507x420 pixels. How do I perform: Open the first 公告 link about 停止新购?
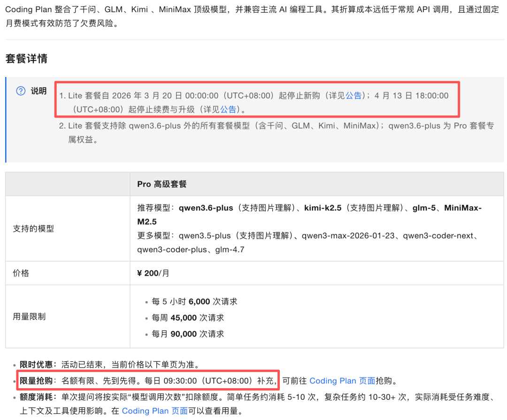[354, 95]
